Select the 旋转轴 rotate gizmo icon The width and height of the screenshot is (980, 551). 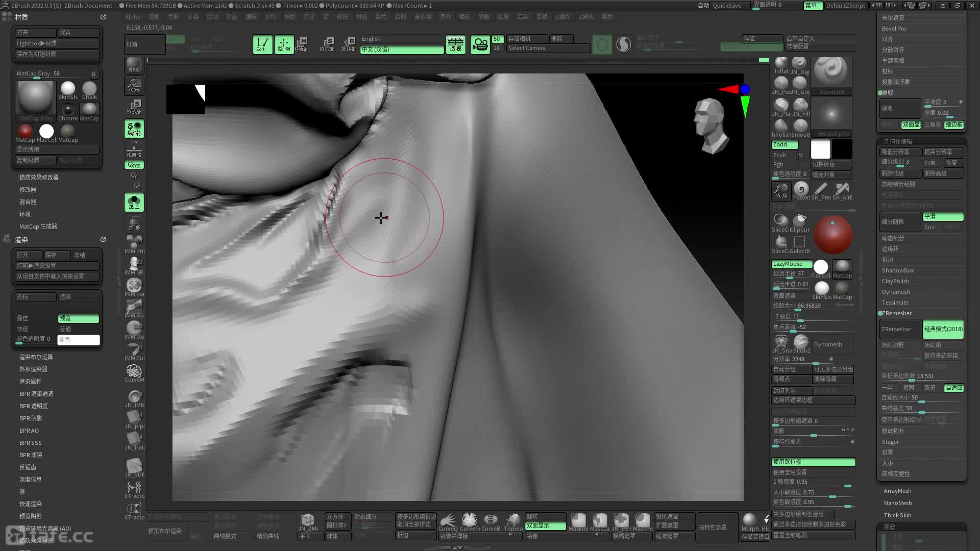point(349,44)
